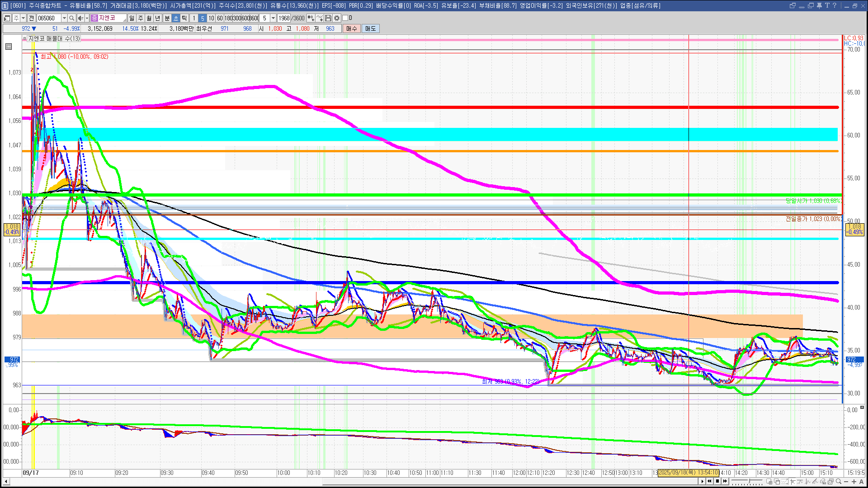Select the 5 interval toggle button
This screenshot has height=488, width=868.
203,18
